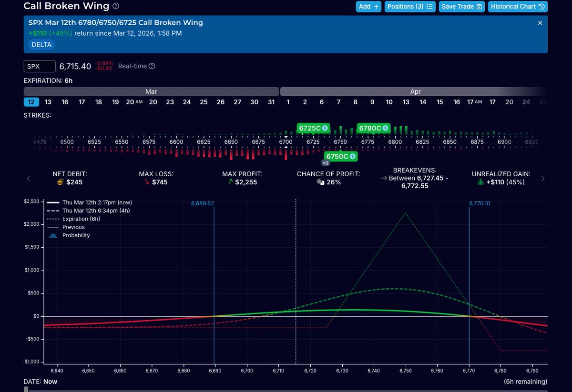Select the 20 AM March expiration

click(x=134, y=102)
